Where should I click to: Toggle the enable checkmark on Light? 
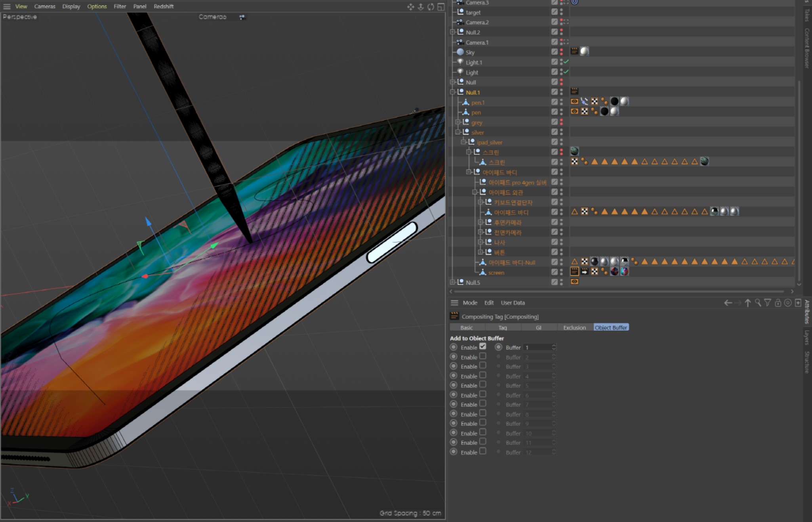pos(566,72)
